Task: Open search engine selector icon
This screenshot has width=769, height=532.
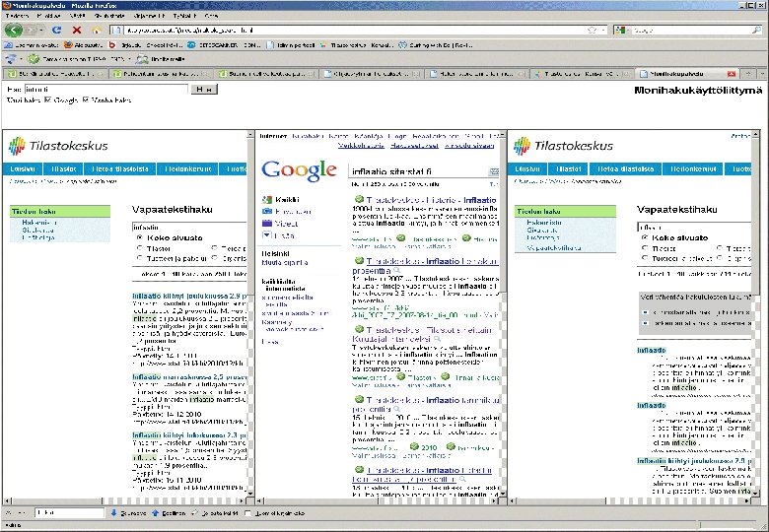Action: click(622, 30)
